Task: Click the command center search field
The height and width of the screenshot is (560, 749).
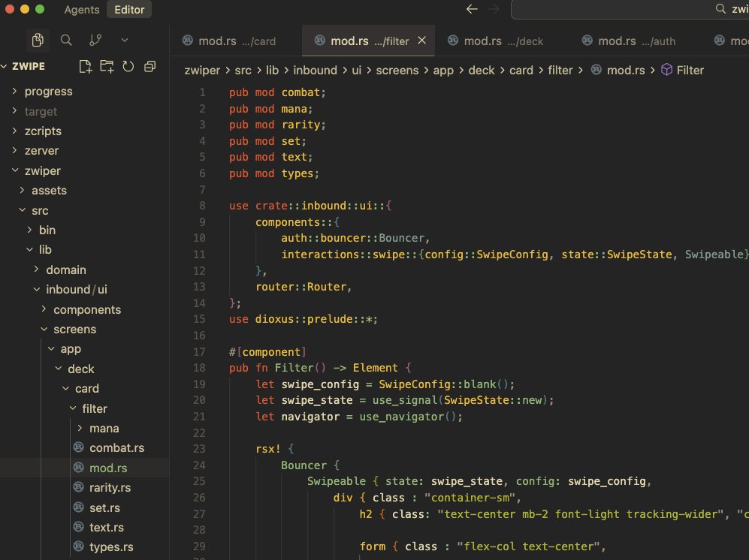Action: point(630,9)
